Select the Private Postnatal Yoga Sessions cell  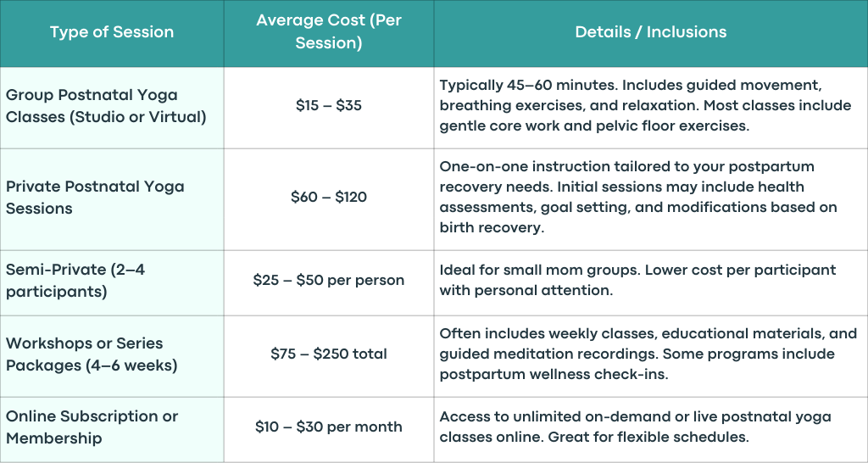[x=112, y=198]
